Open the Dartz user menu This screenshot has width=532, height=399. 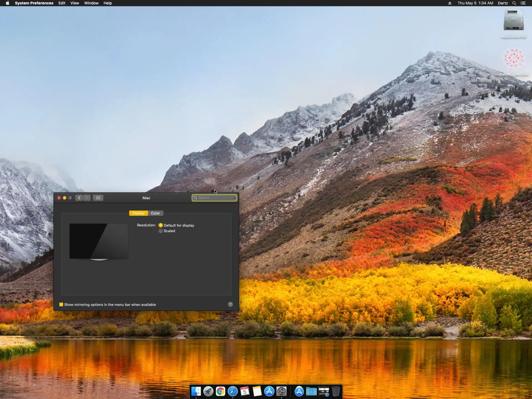point(503,3)
